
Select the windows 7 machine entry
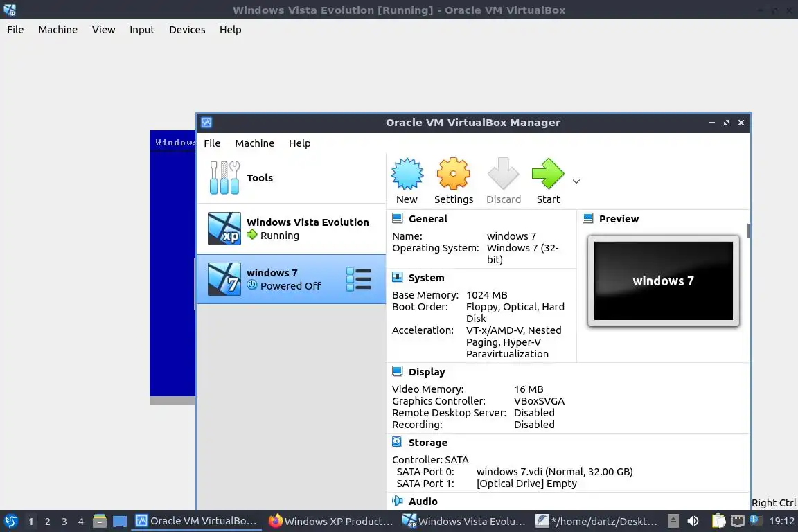tap(291, 279)
